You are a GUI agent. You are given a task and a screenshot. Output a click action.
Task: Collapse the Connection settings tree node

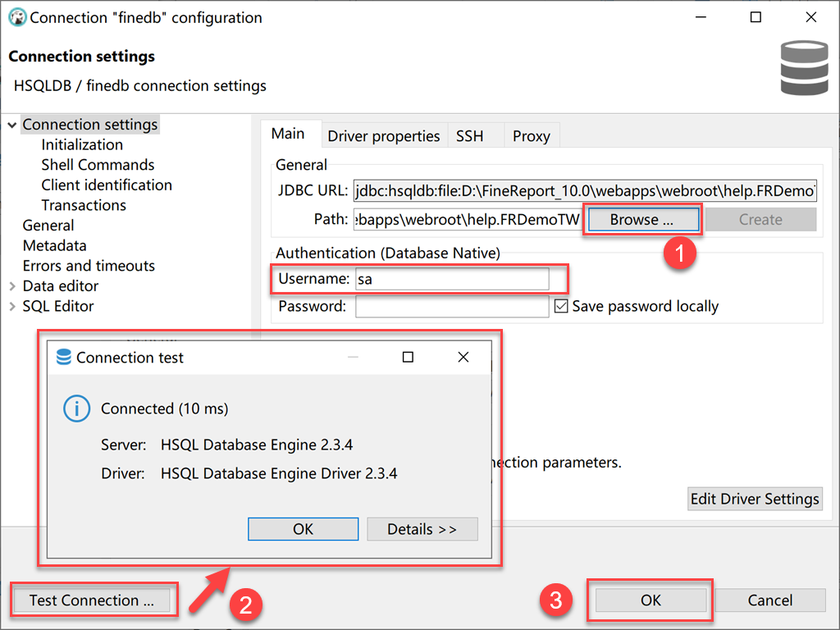(11, 125)
